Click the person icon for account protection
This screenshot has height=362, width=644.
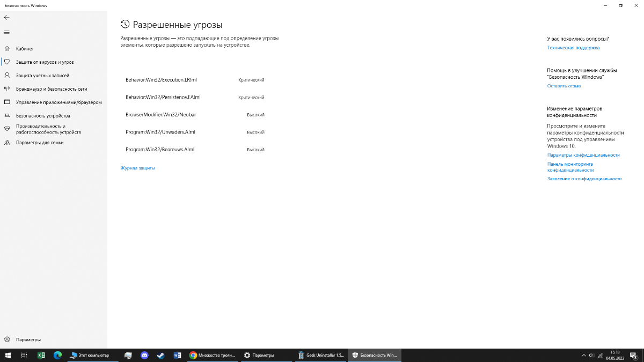click(x=7, y=76)
